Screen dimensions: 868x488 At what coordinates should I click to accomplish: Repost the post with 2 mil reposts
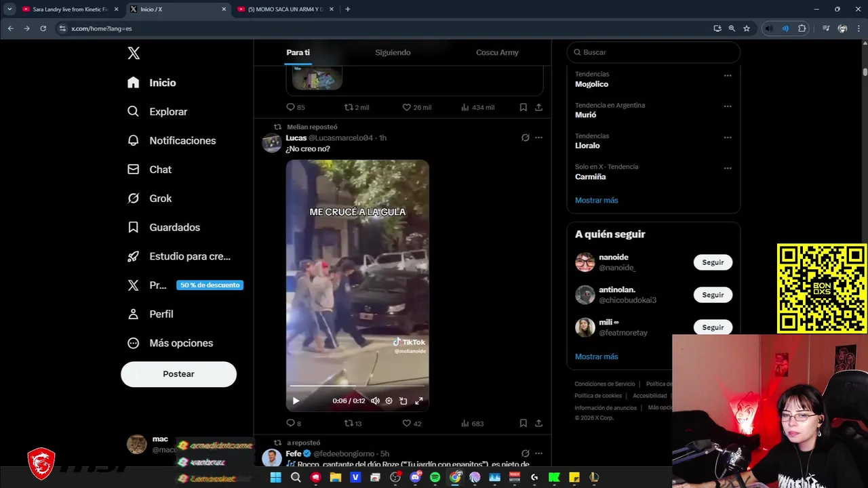point(357,107)
